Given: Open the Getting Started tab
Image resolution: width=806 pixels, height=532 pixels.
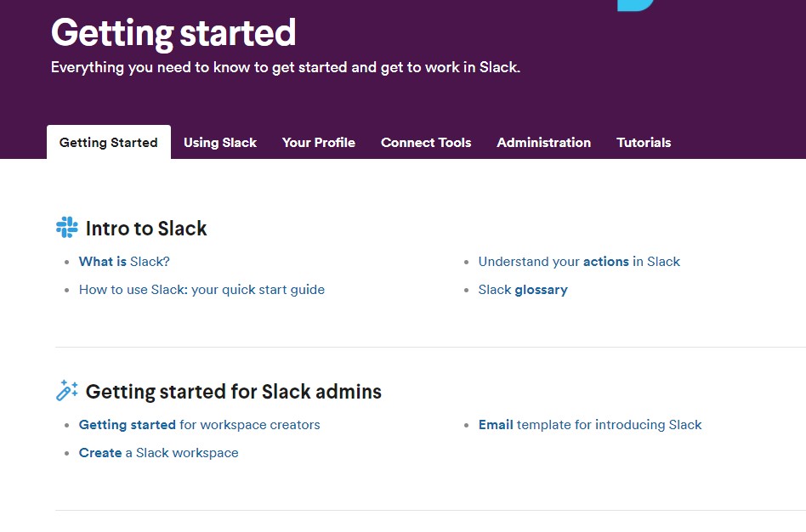Looking at the screenshot, I should [x=109, y=143].
